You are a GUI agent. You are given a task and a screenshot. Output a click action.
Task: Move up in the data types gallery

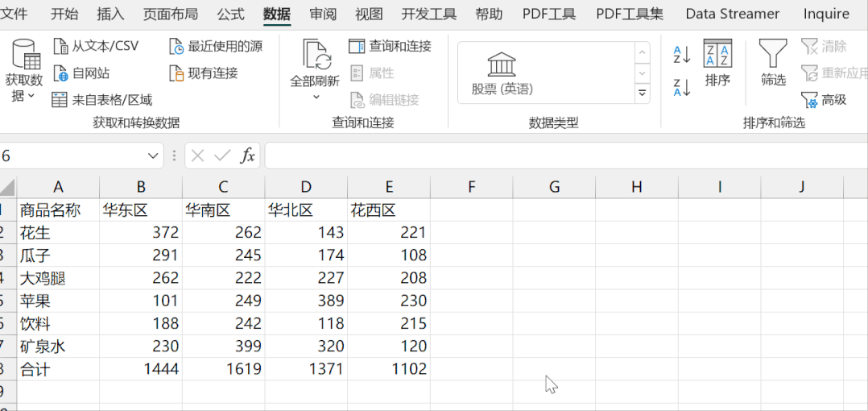click(x=643, y=53)
